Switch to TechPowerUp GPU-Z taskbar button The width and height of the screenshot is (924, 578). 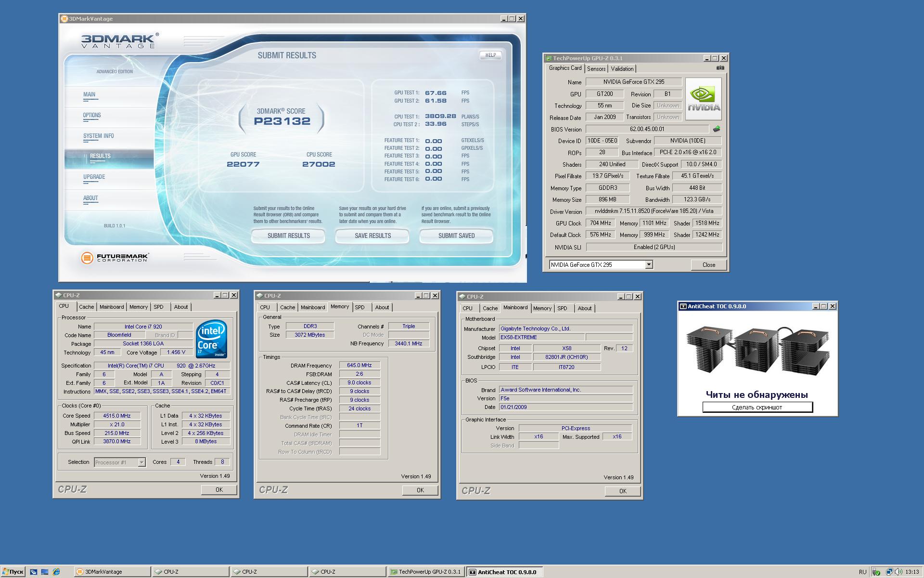[426, 572]
